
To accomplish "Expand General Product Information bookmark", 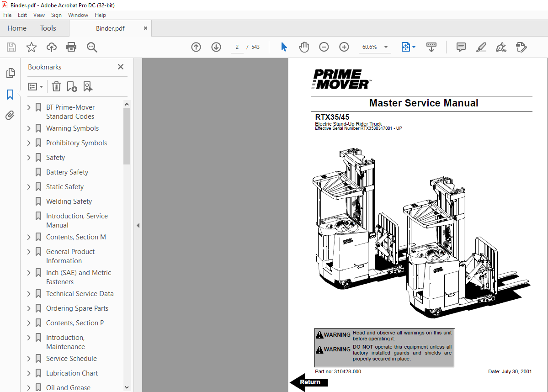I will tap(29, 252).
